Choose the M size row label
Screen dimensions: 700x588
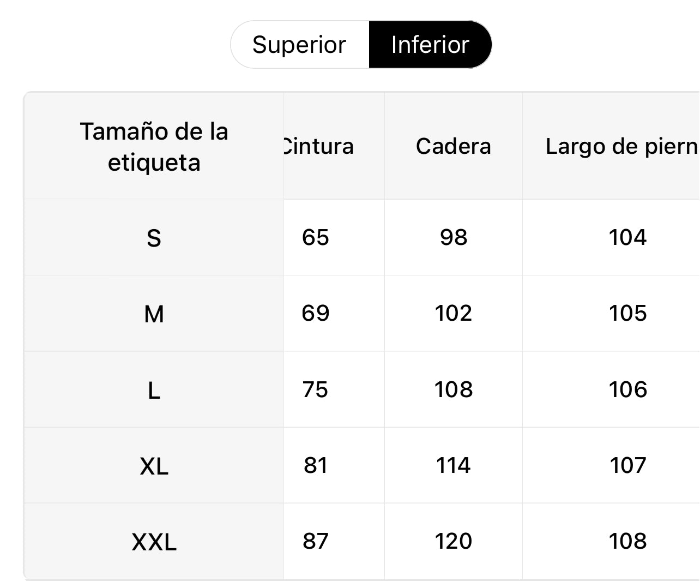click(x=154, y=314)
